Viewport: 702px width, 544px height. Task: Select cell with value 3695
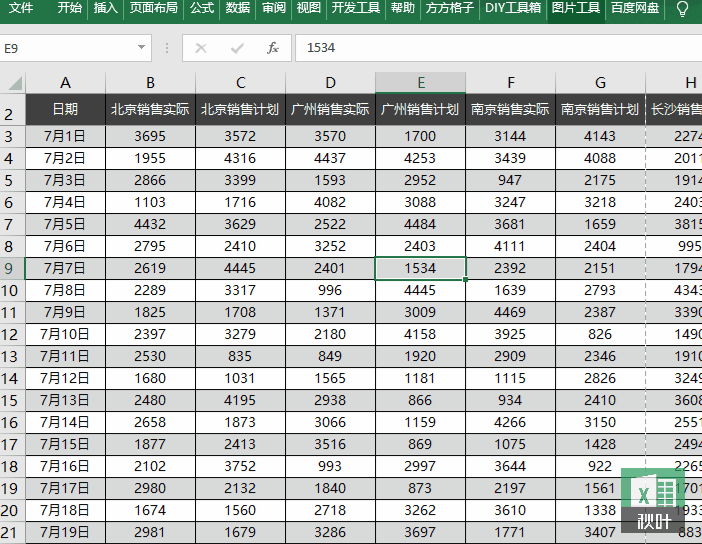[x=150, y=136]
